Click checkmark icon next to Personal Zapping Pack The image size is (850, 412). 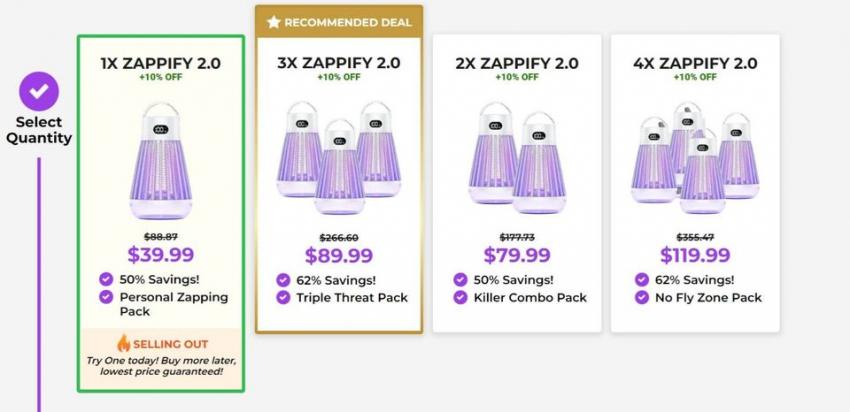pos(106,297)
